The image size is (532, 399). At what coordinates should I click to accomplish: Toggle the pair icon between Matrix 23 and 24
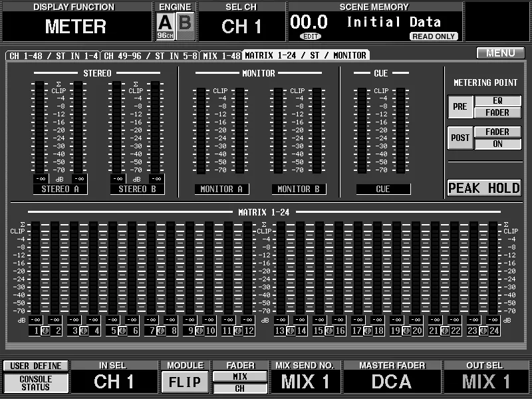tap(484, 331)
